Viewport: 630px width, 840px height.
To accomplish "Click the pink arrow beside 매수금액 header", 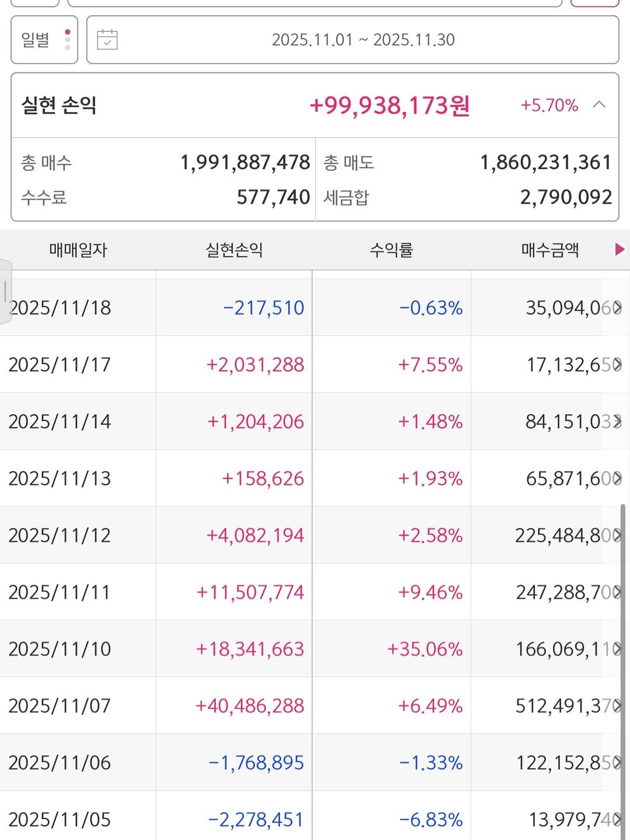I will [x=619, y=250].
